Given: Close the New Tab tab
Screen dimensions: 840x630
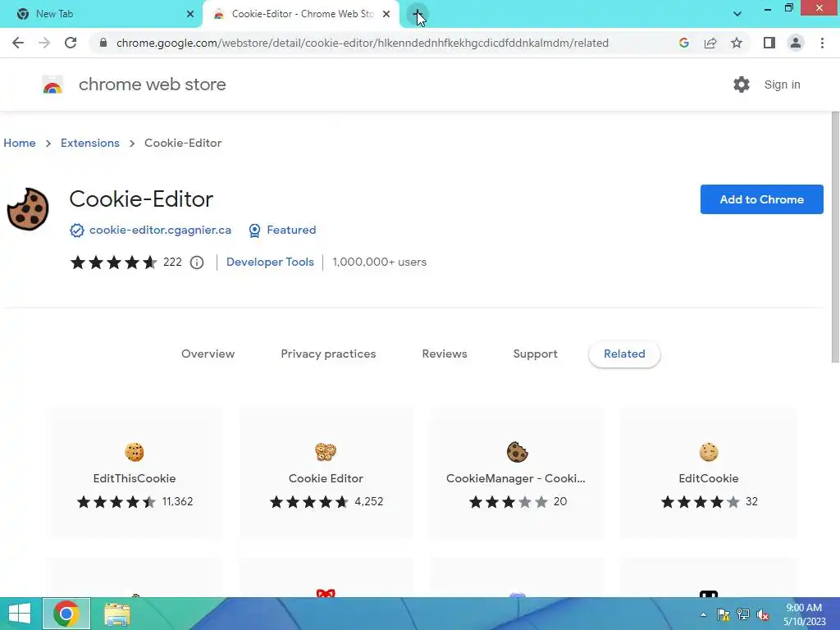Looking at the screenshot, I should (190, 15).
